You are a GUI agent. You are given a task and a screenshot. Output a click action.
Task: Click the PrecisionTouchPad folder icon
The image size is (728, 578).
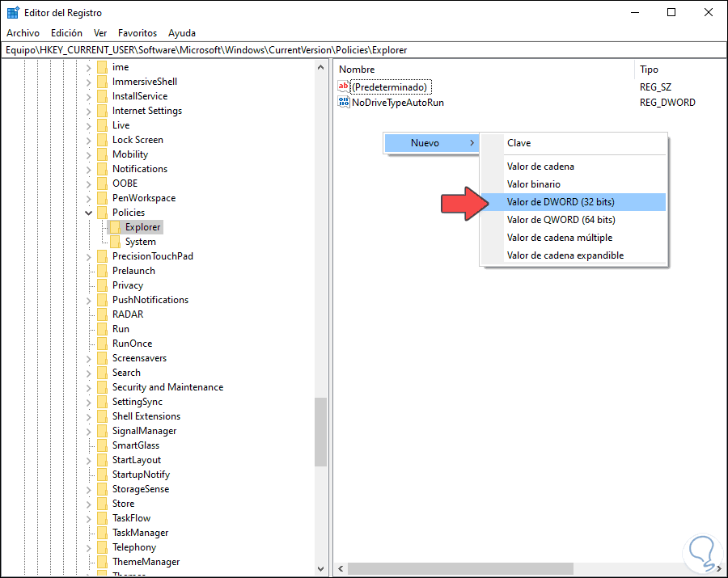(102, 256)
